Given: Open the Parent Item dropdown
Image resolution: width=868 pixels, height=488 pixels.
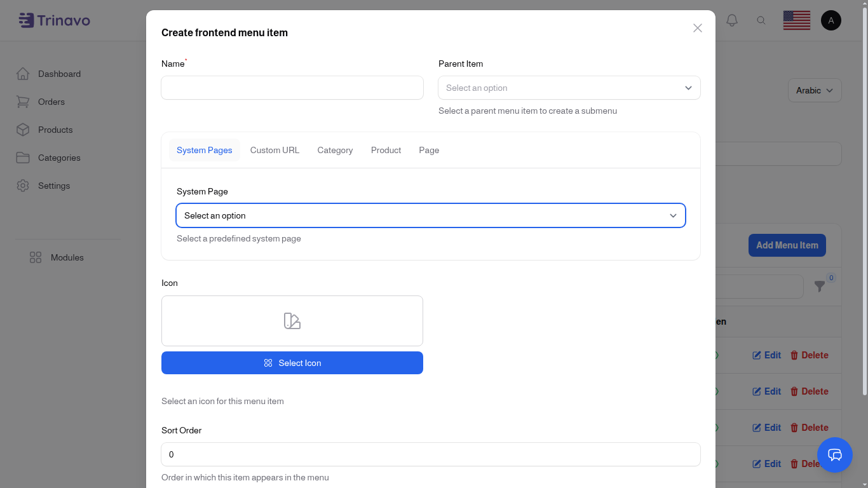Looking at the screenshot, I should coord(569,88).
